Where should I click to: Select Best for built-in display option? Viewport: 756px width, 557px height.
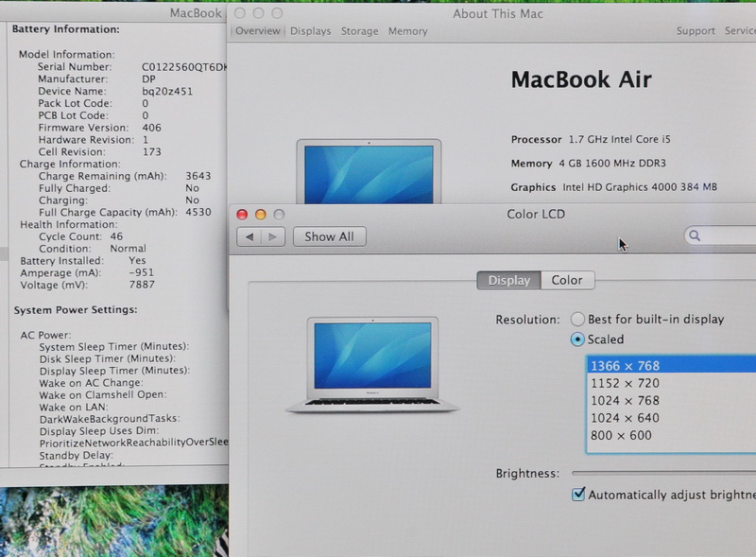(x=577, y=319)
